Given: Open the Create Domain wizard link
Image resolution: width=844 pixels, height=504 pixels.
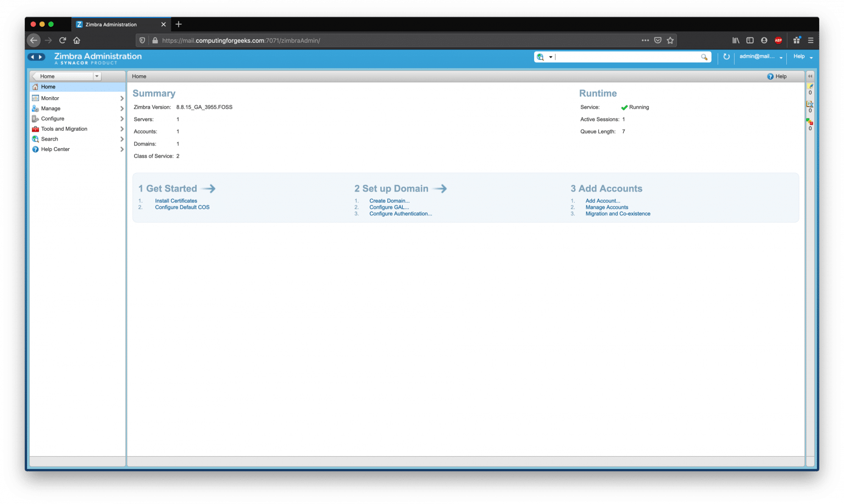Looking at the screenshot, I should point(389,200).
